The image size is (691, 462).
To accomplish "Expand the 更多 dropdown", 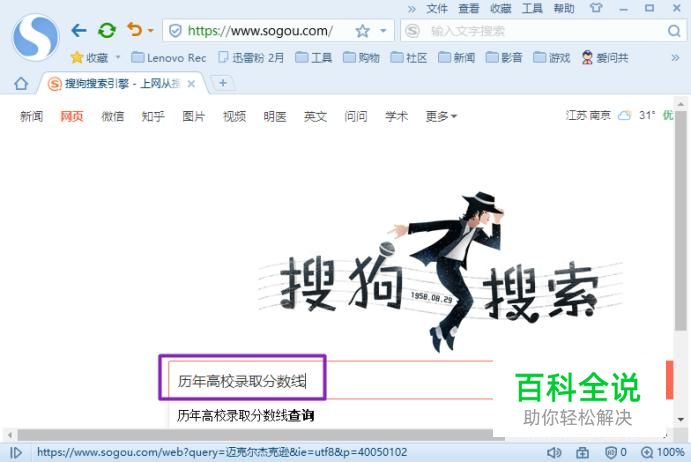I will point(441,116).
